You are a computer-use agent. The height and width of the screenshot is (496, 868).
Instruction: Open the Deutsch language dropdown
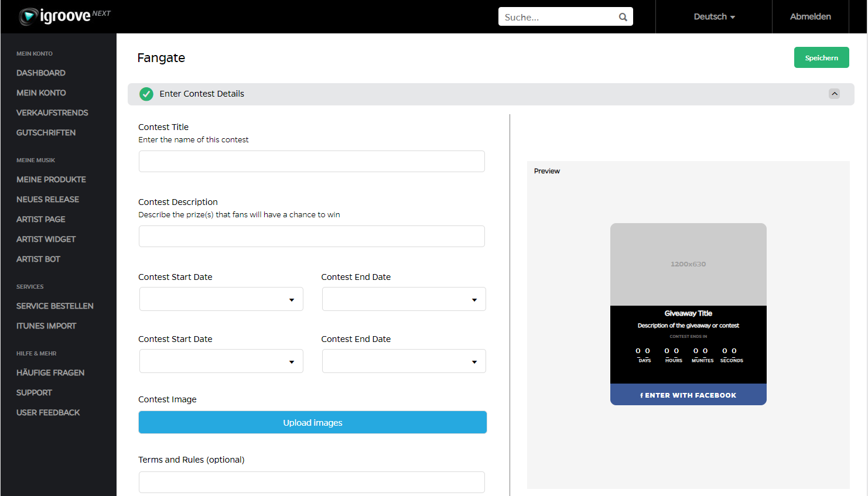pos(714,17)
